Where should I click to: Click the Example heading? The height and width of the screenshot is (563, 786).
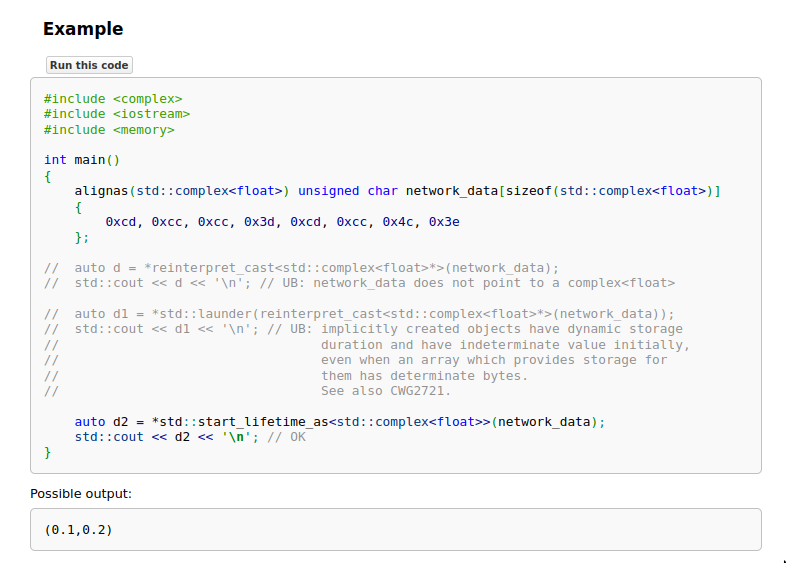(83, 29)
